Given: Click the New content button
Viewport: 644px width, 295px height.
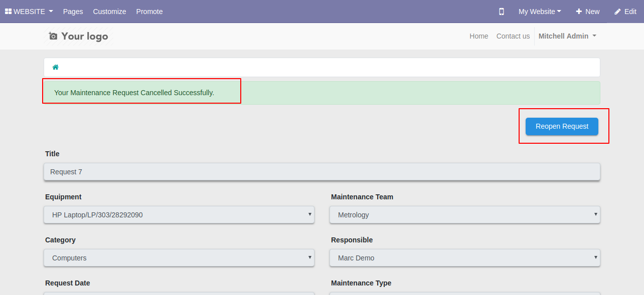Looking at the screenshot, I should (587, 12).
